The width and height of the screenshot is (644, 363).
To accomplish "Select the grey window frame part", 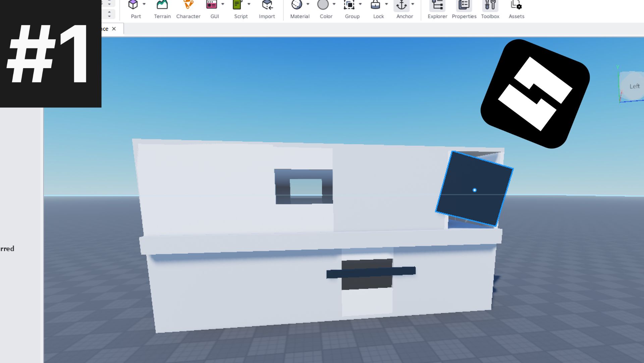I will 304,186.
